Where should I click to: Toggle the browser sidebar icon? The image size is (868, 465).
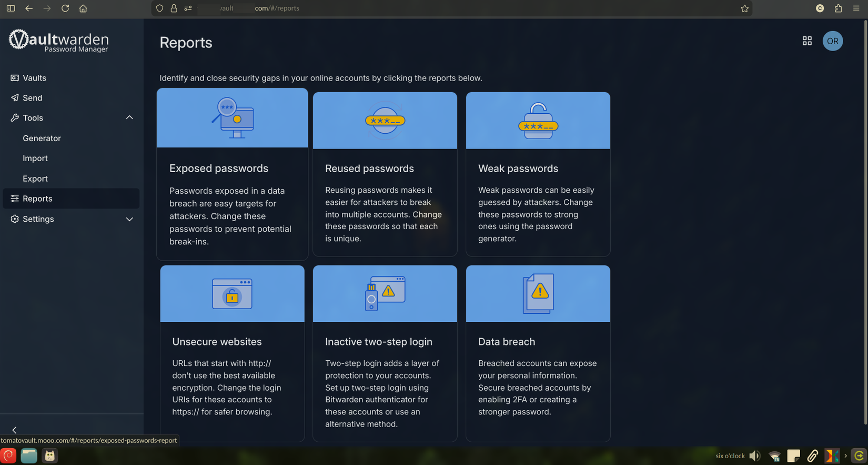(11, 8)
